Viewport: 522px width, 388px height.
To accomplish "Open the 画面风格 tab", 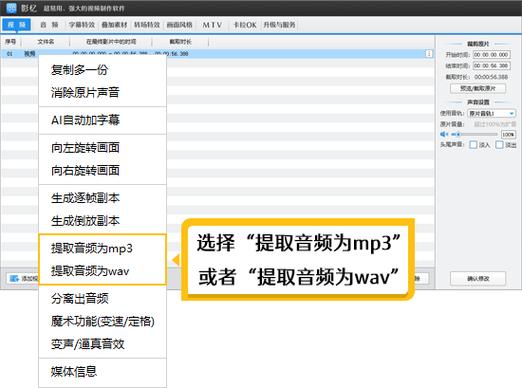I will (180, 25).
